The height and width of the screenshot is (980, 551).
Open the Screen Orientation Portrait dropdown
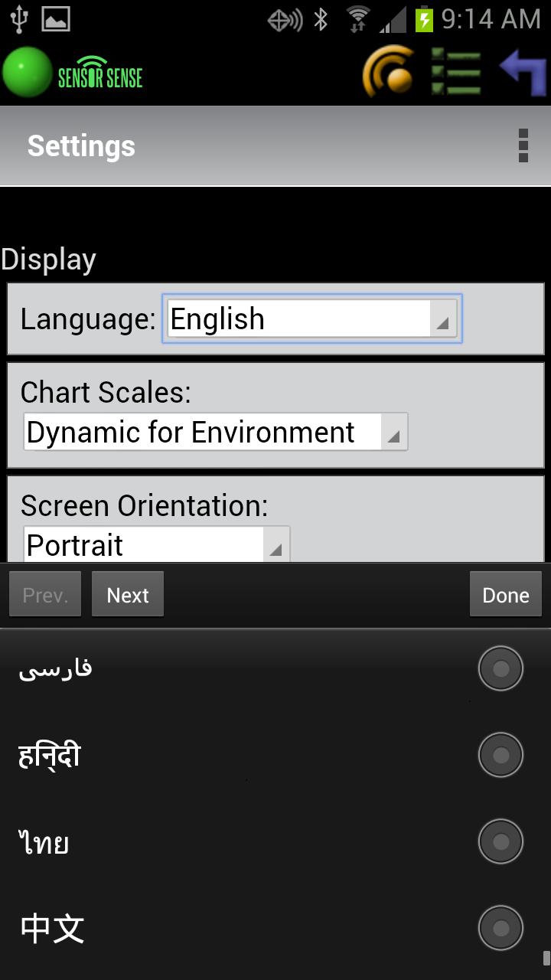[156, 545]
